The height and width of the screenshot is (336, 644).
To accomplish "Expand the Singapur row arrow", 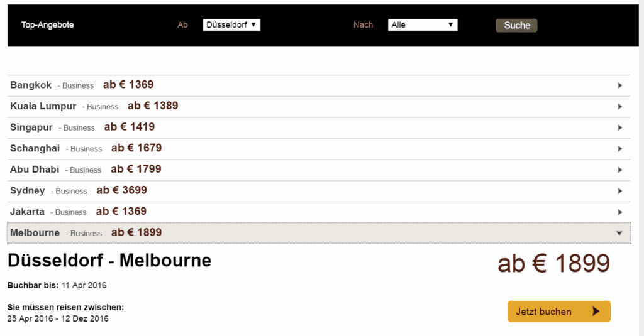I will (x=619, y=127).
